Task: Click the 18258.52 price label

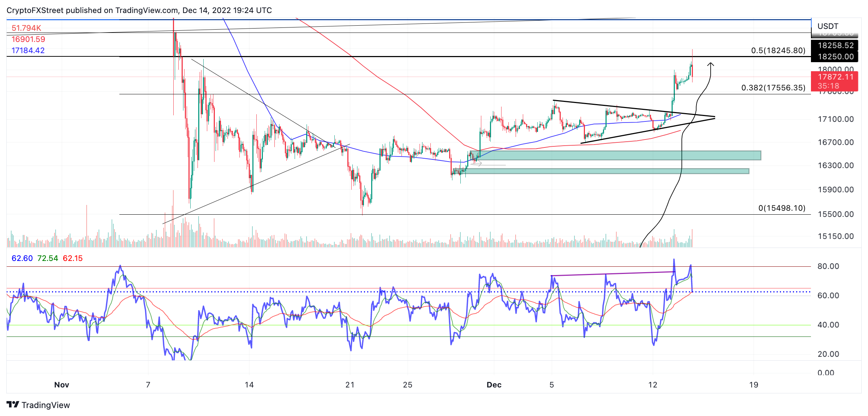Action: click(836, 45)
